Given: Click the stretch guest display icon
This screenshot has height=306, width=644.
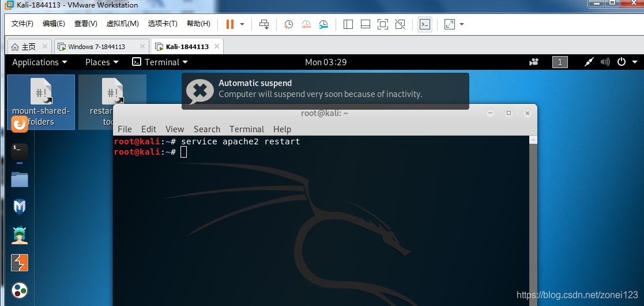Looking at the screenshot, I should [450, 24].
